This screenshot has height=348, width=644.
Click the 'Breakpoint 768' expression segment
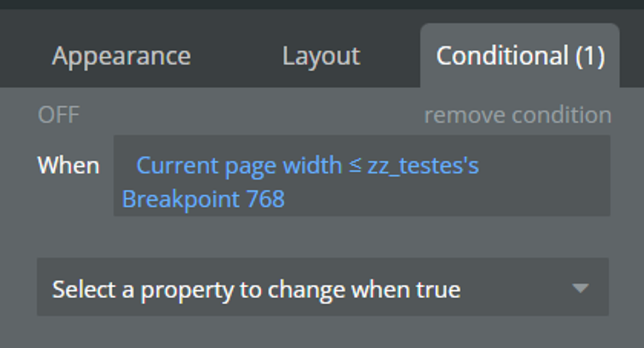point(203,199)
